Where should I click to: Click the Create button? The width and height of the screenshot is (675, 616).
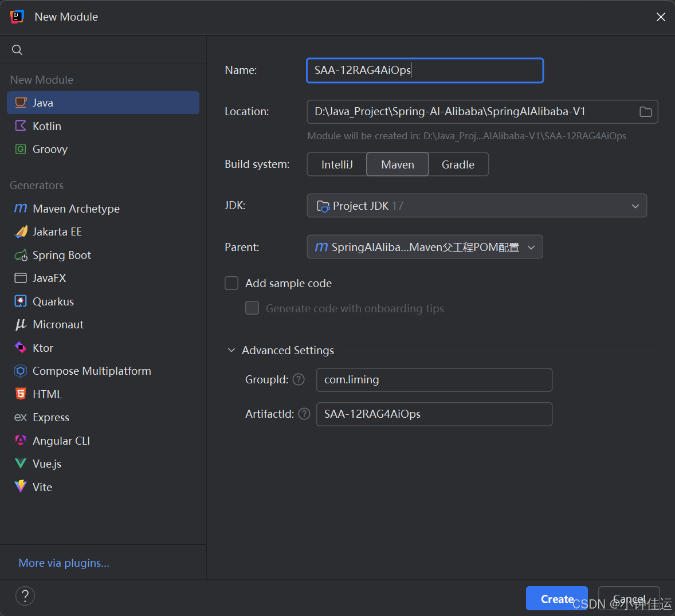[556, 598]
